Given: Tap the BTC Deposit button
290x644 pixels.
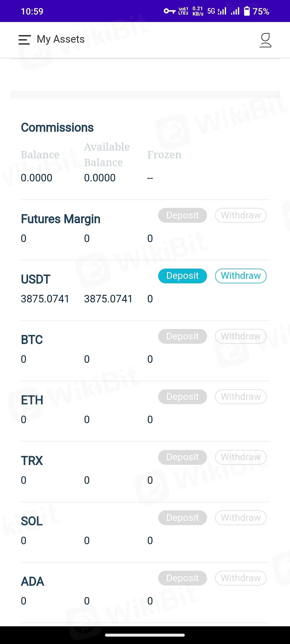Looking at the screenshot, I should 183,336.
